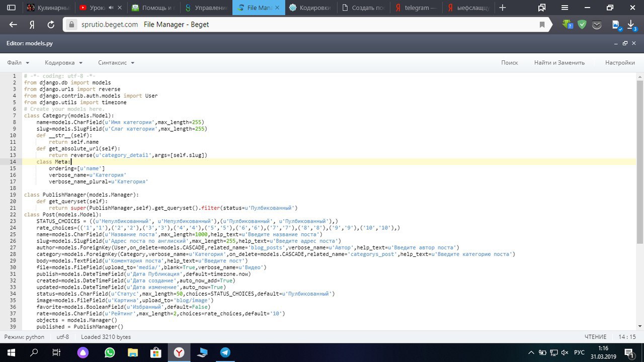
Task: Click the 'Loaded 3210 bytes' status text
Action: click(x=106, y=337)
